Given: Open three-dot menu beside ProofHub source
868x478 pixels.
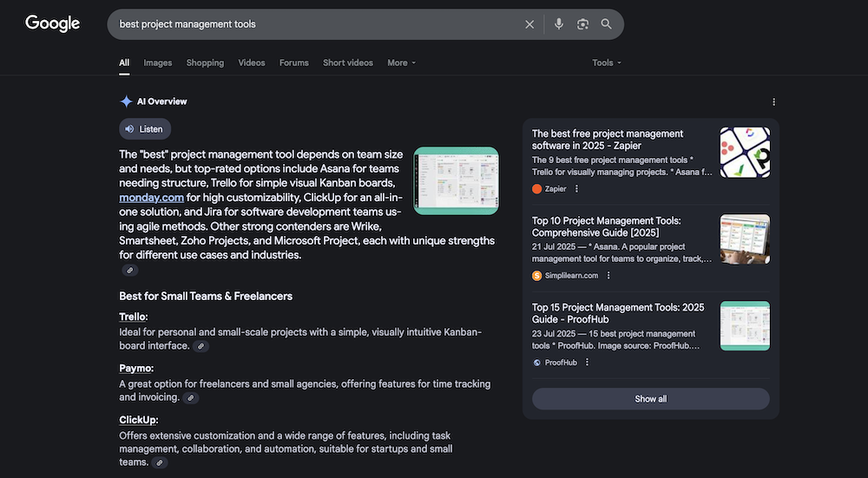Looking at the screenshot, I should [587, 363].
